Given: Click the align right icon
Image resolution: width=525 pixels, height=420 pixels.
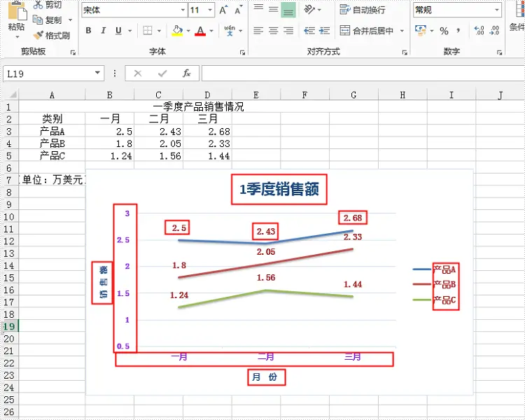Looking at the screenshot, I should (288, 31).
